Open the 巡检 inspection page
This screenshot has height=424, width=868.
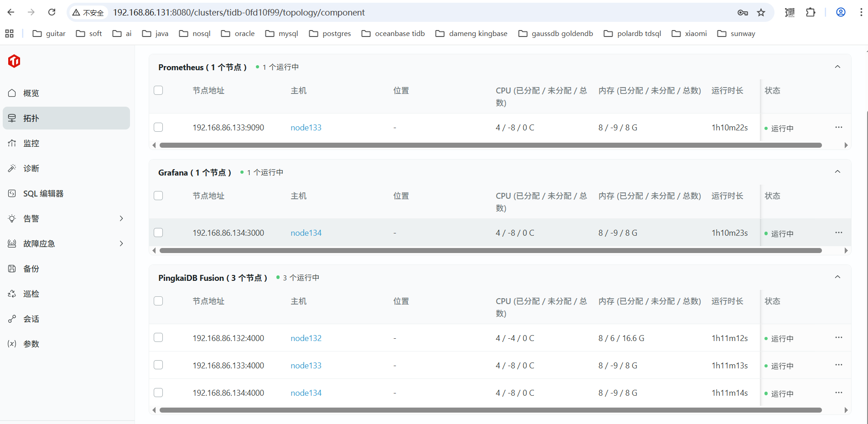coord(31,294)
